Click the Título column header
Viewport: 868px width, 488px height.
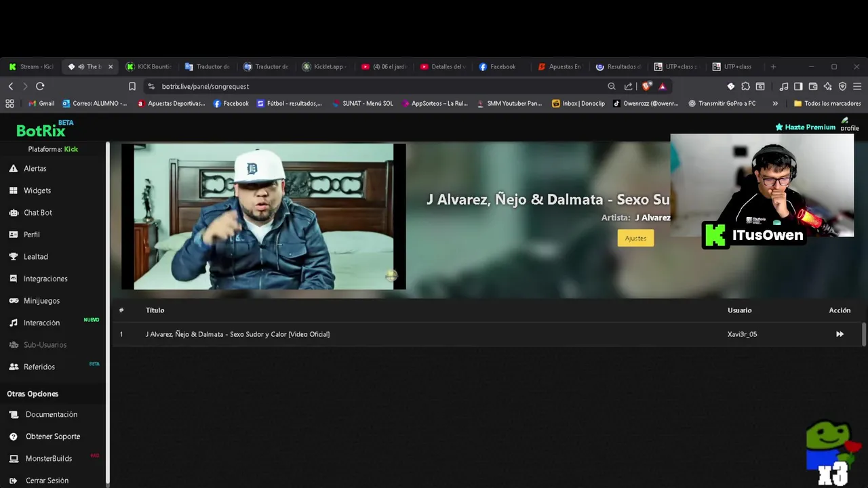[x=155, y=310]
